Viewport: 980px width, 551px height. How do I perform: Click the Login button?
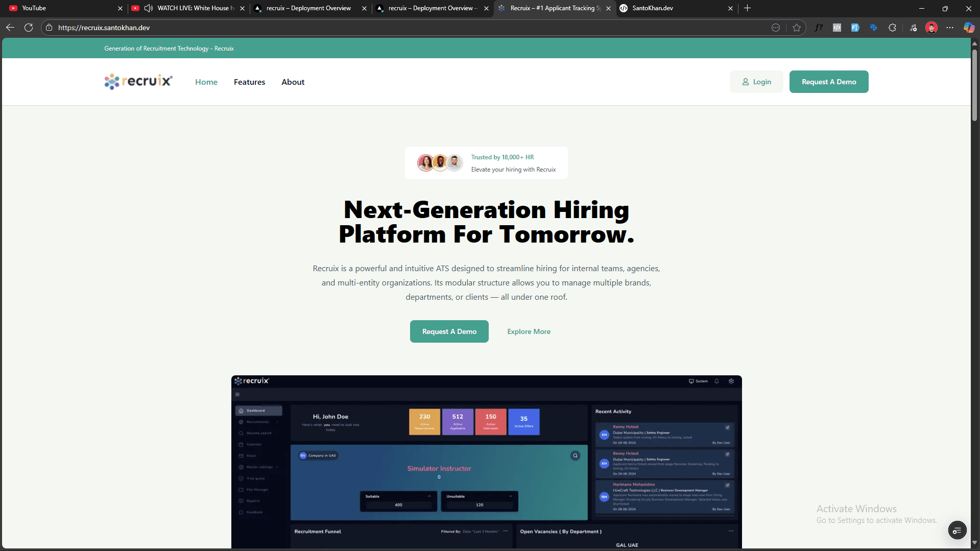tap(756, 82)
